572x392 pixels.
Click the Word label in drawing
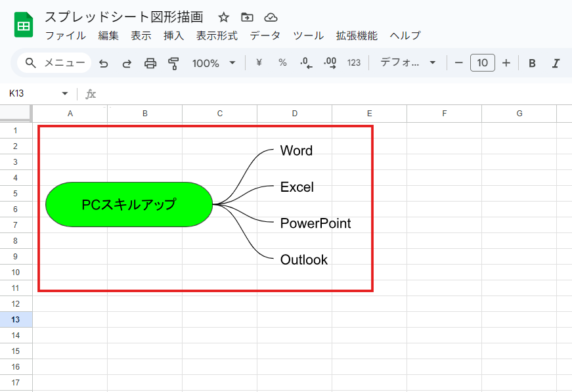tap(296, 150)
